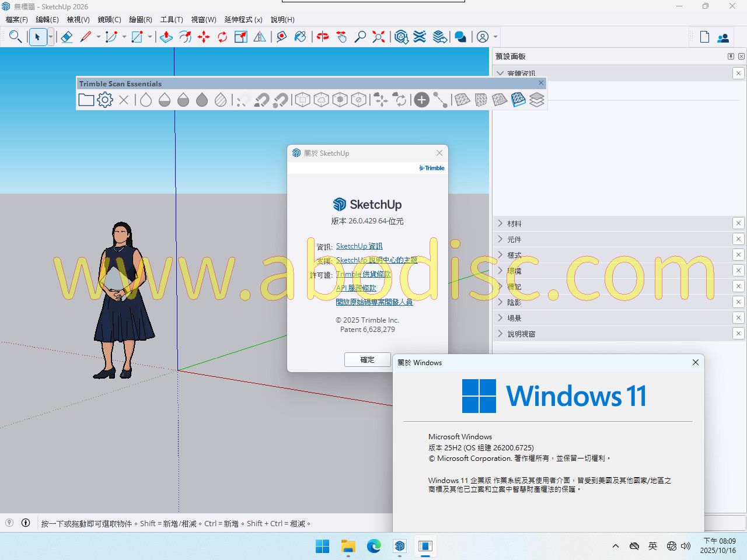The height and width of the screenshot is (560, 747).
Task: Expand the 樣式 panel
Action: tap(514, 255)
